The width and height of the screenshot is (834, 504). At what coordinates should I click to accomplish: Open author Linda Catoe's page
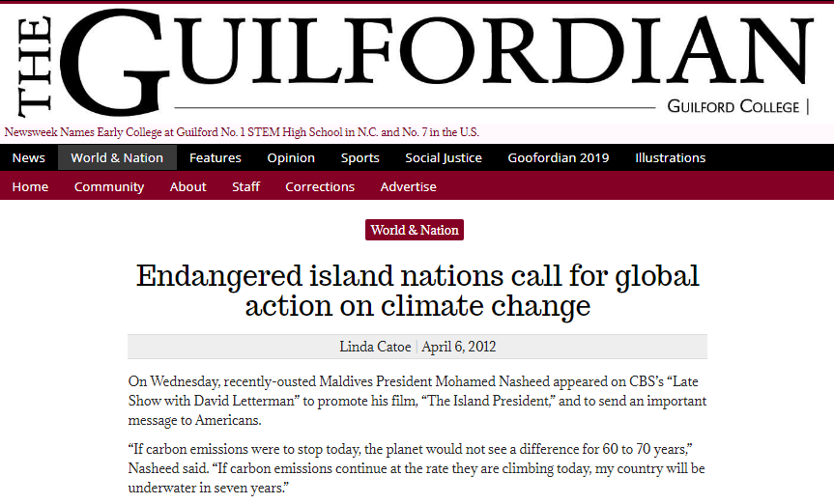coord(375,348)
